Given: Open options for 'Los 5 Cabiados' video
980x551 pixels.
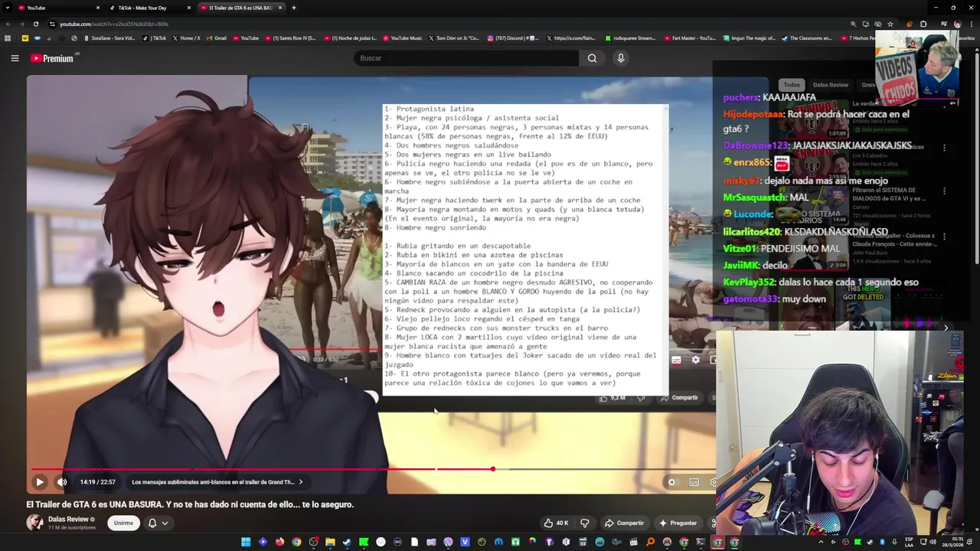Looking at the screenshot, I should click(x=944, y=148).
